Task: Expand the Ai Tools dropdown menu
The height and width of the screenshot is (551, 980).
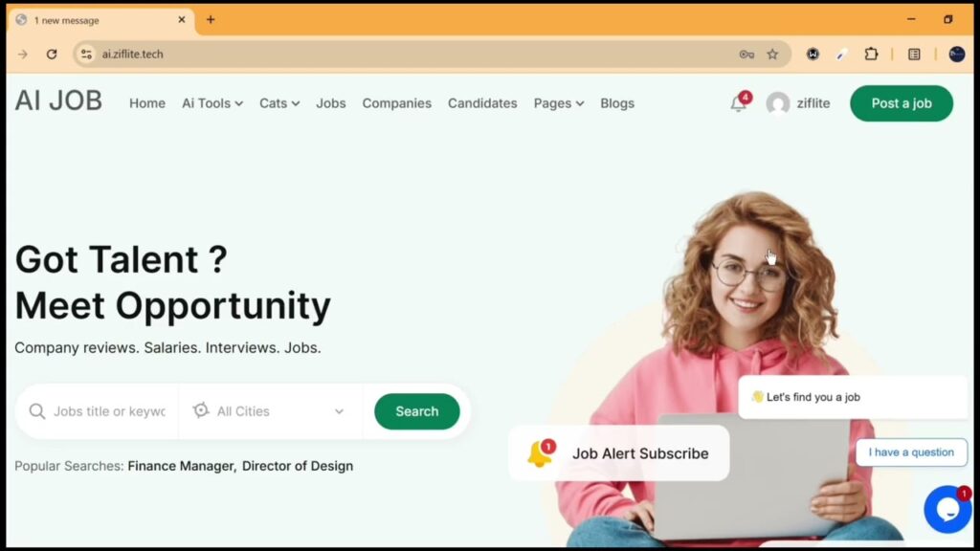Action: pos(212,103)
